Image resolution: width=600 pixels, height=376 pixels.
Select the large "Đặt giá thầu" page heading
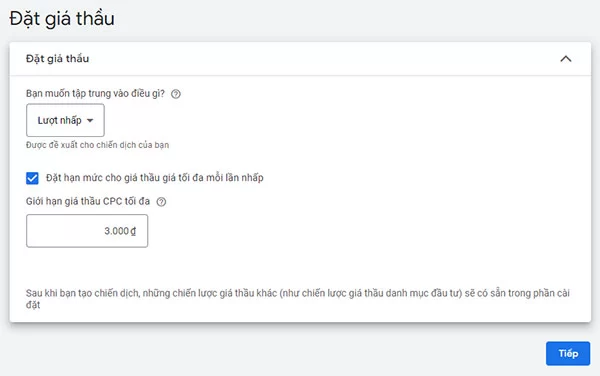tap(62, 18)
